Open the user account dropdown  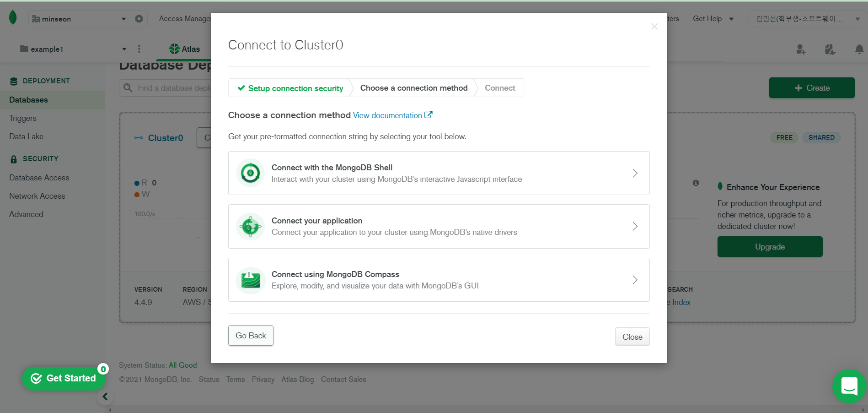(807, 19)
